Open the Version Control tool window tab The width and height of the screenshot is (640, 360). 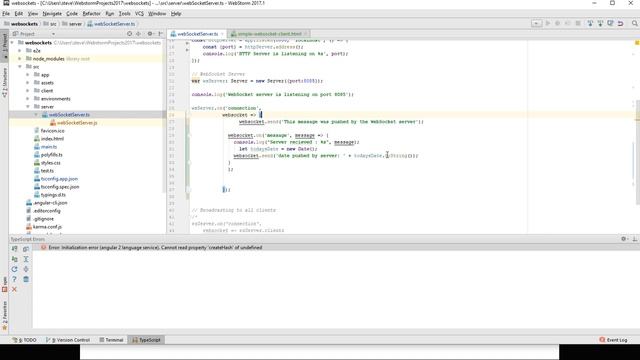(68, 340)
